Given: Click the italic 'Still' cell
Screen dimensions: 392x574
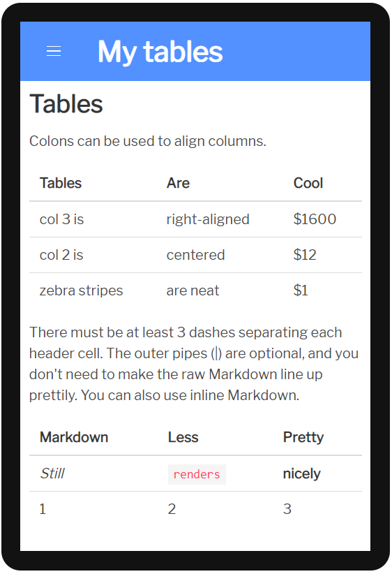Looking at the screenshot, I should click(52, 473).
